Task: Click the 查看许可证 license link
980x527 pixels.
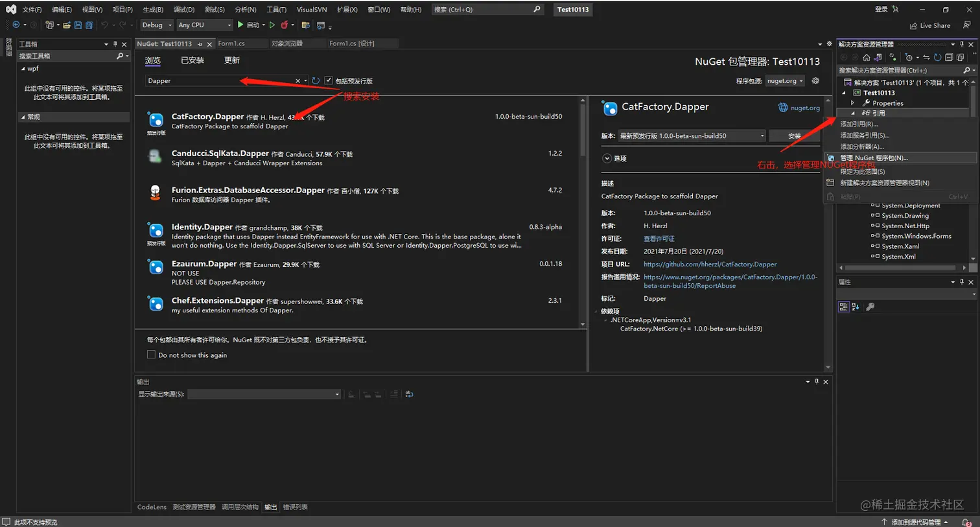Action: [x=659, y=239]
